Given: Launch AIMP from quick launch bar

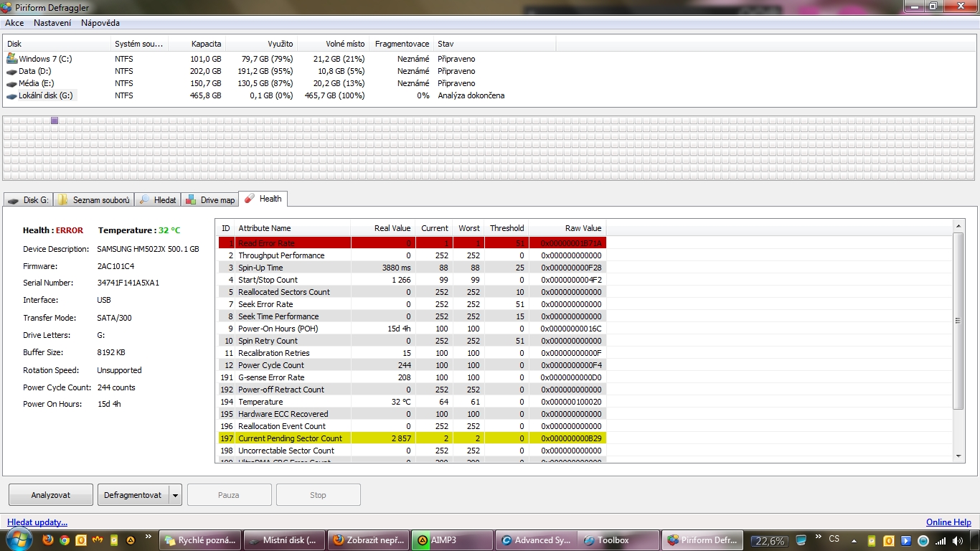Looking at the screenshot, I should tap(131, 540).
